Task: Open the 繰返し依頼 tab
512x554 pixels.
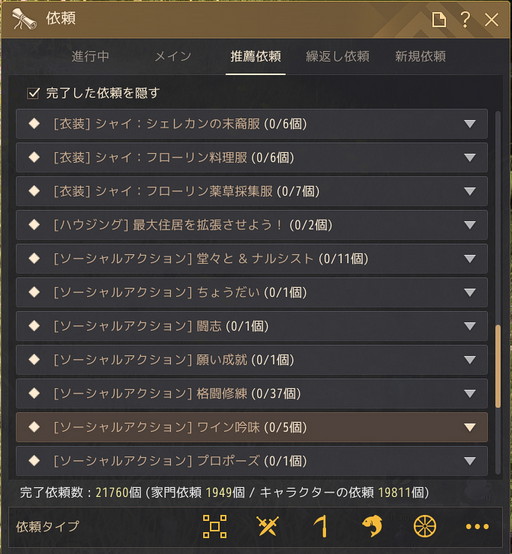Action: coord(337,57)
